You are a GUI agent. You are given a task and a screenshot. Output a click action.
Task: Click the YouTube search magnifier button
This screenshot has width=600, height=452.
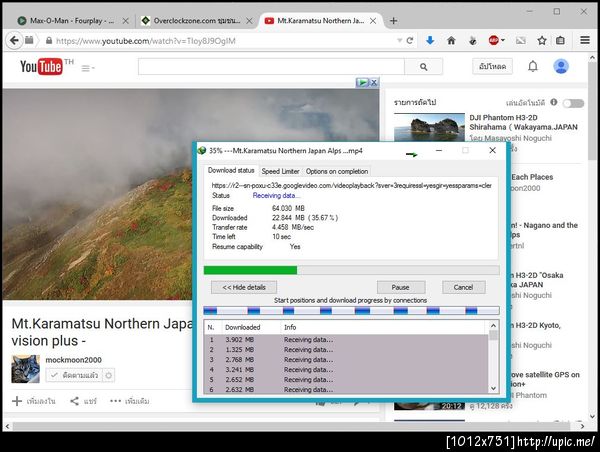(x=424, y=67)
